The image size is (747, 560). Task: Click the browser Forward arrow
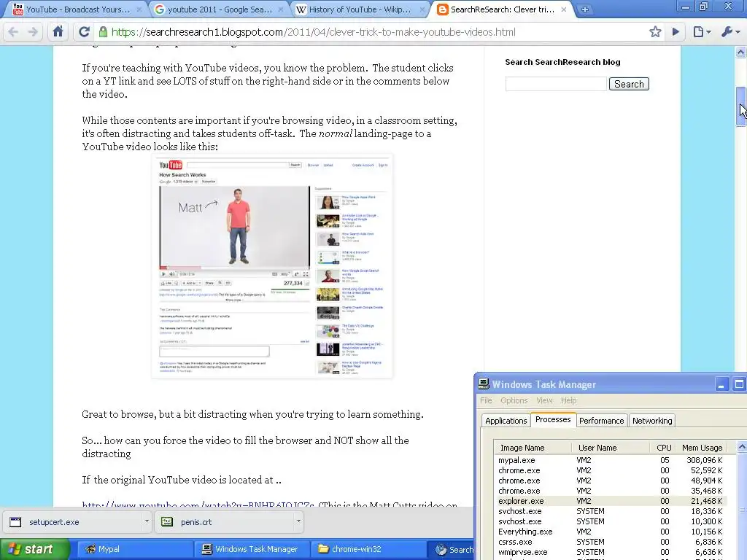click(x=33, y=32)
